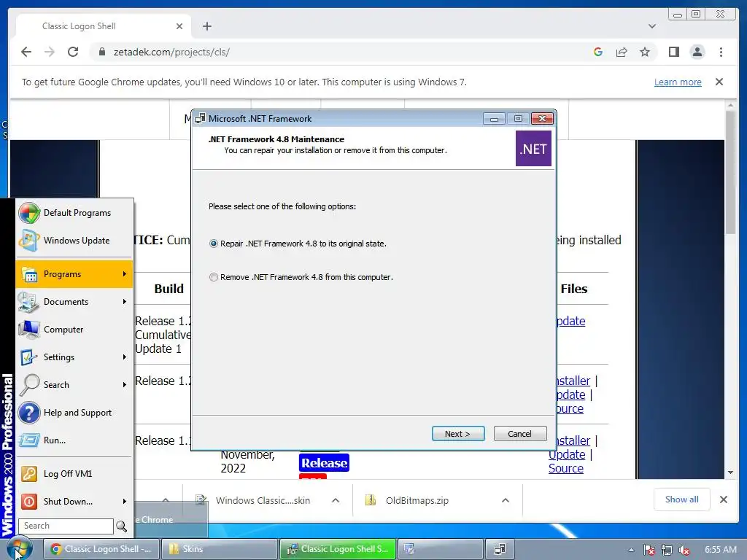Click Shut Down submenu arrow
The image size is (747, 560).
point(124,502)
